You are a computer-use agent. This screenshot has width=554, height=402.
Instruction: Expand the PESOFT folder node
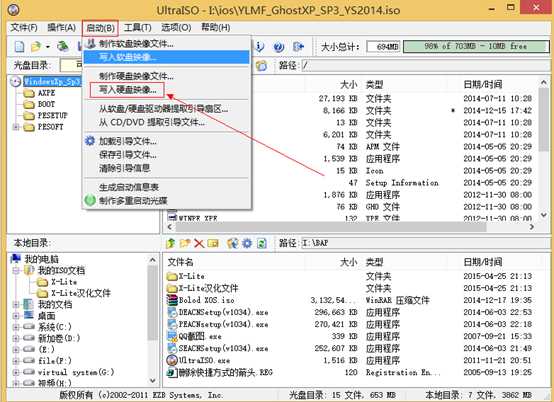coord(16,127)
